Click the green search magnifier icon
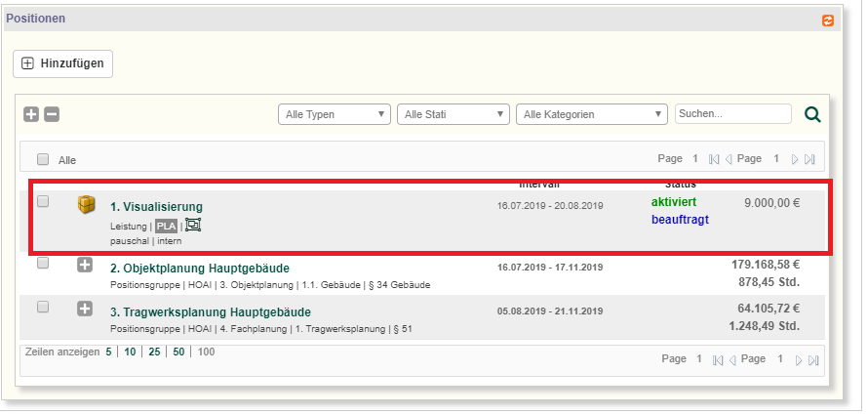The height and width of the screenshot is (414, 868). point(811,114)
